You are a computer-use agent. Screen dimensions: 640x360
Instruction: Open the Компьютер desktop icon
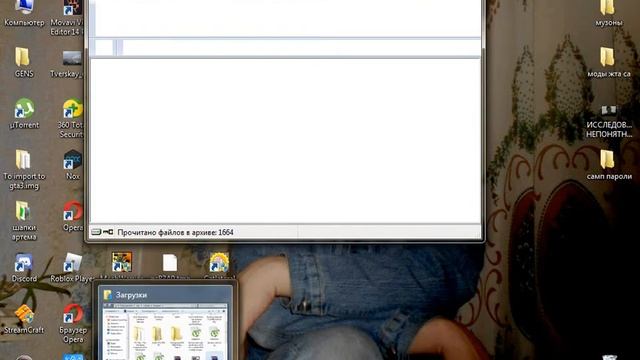[x=24, y=12]
